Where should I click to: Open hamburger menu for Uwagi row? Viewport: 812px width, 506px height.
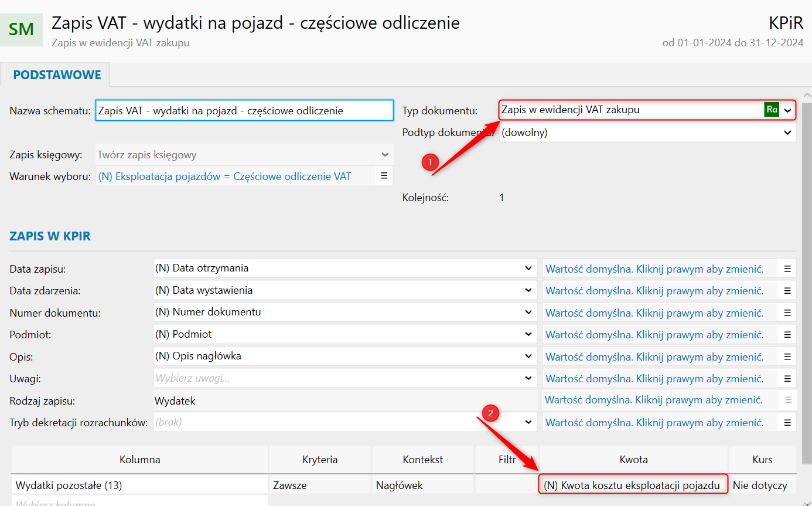tap(787, 379)
